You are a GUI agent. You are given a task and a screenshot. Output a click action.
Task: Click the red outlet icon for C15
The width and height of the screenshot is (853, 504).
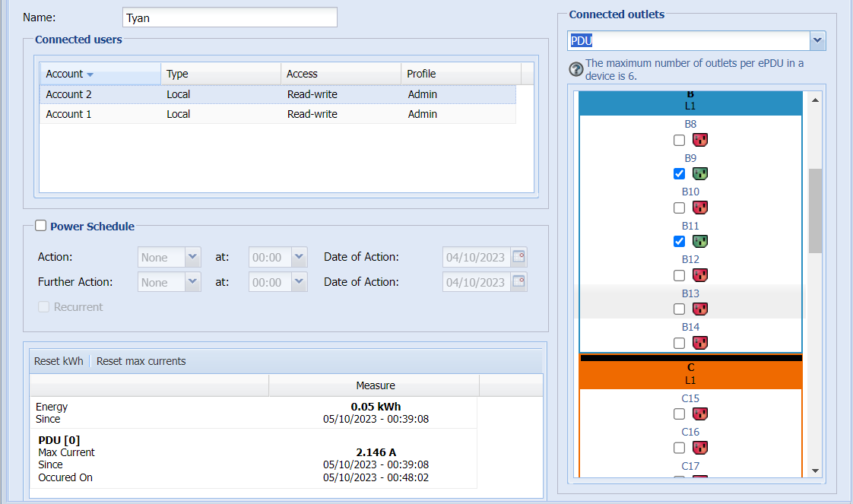tap(699, 414)
